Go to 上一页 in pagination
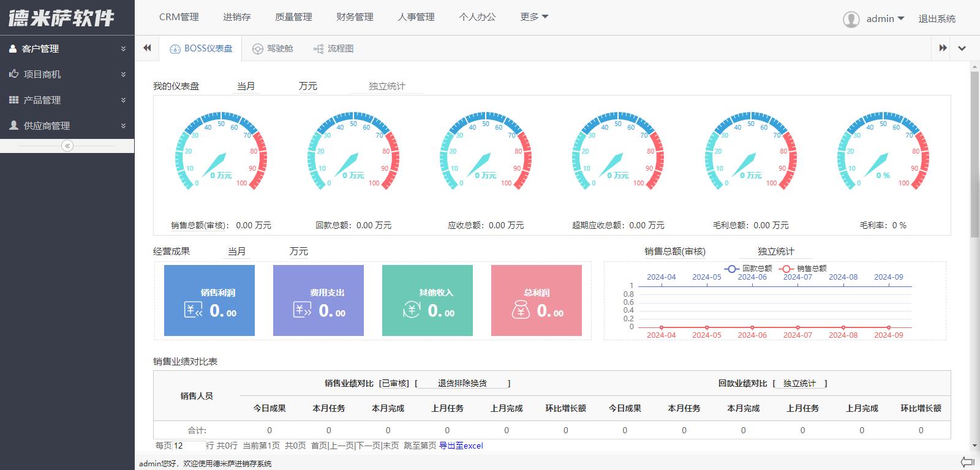Viewport: 980px width, 470px height. tap(342, 446)
